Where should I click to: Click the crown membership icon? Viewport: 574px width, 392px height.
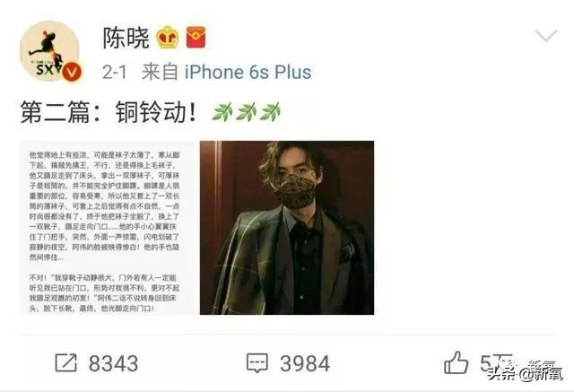(168, 37)
